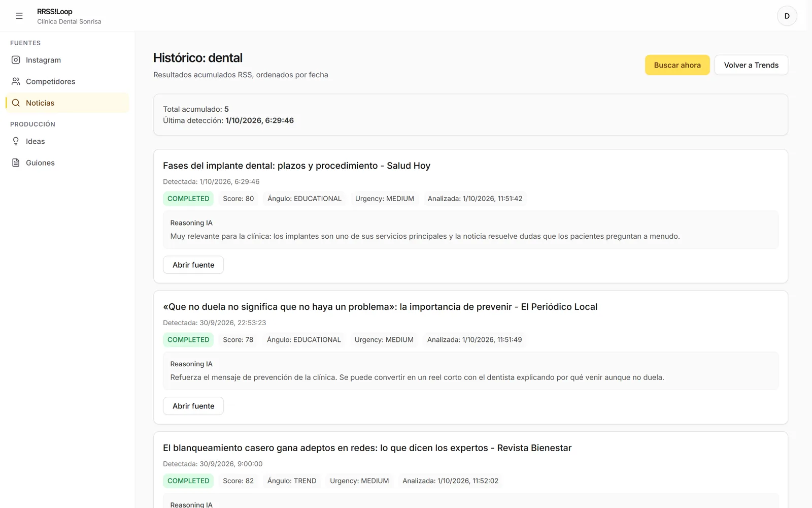The height and width of the screenshot is (508, 812).
Task: Click Urgency: MEDIUM on blanqueamiento article
Action: (359, 481)
